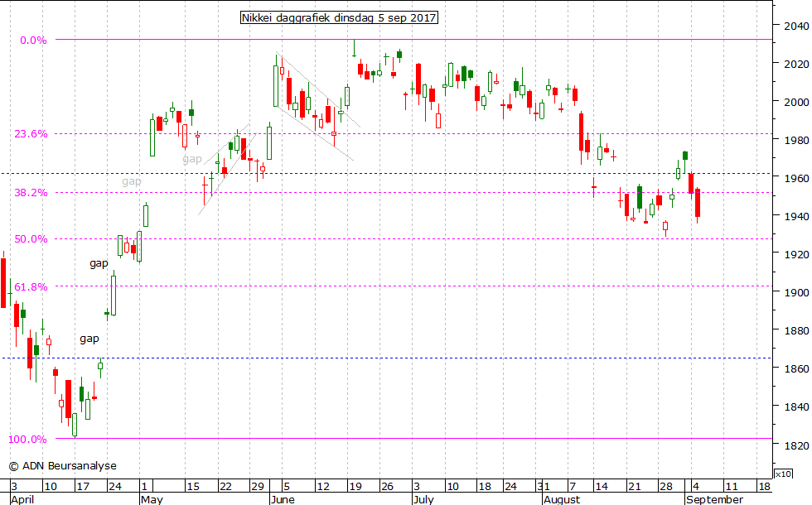This screenshot has height=505, width=812.
Task: Select the August month label
Action: (x=562, y=499)
